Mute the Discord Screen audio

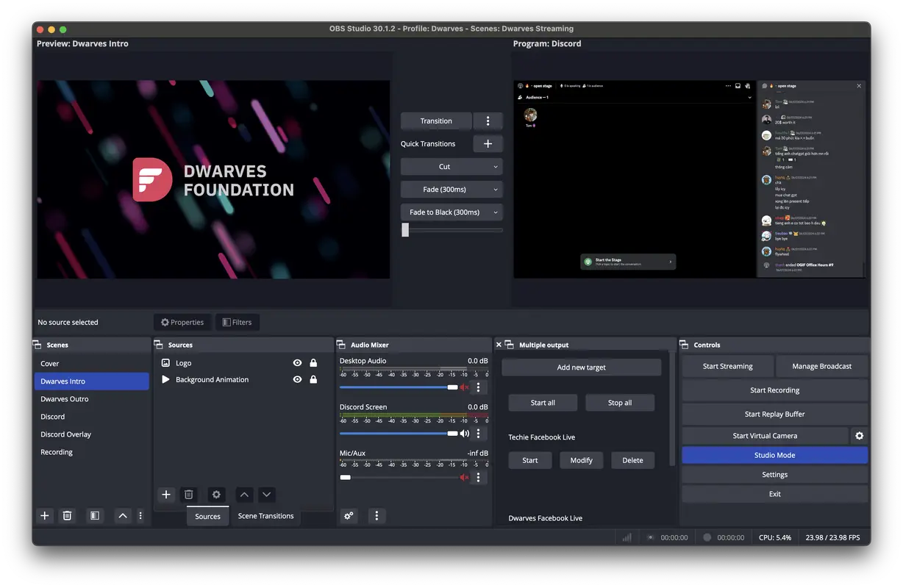464,434
